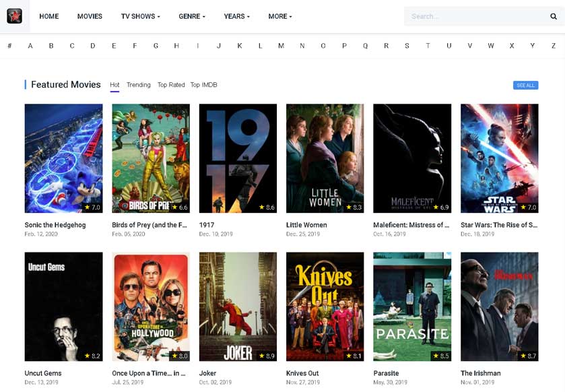Filter titles starting with F

pyautogui.click(x=135, y=46)
